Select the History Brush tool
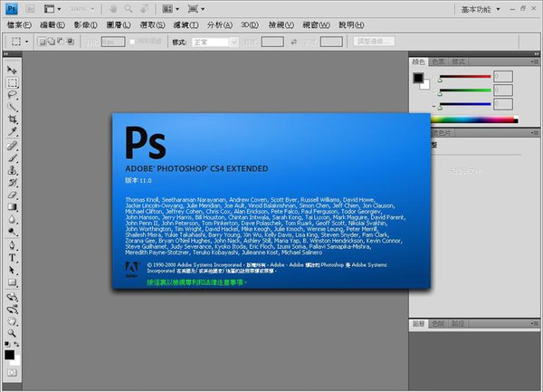 point(12,183)
